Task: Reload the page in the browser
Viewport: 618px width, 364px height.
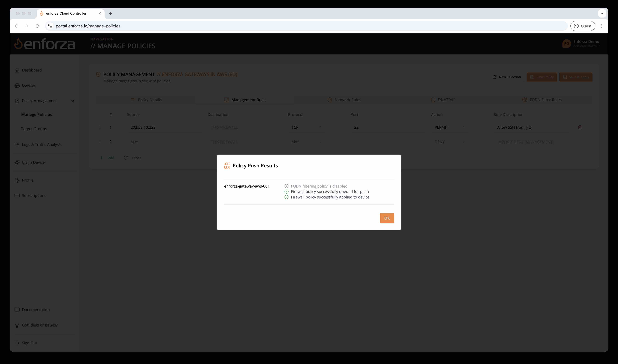Action: 37,26
